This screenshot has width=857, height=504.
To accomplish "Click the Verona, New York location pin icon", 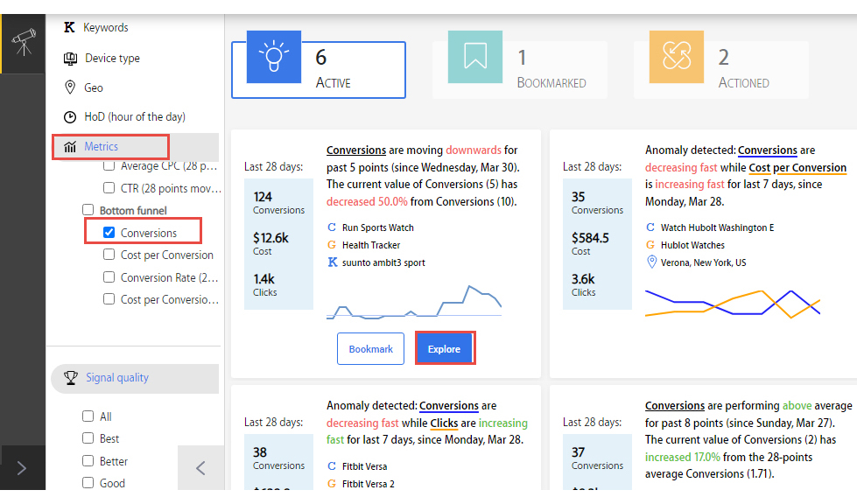I will tap(651, 262).
